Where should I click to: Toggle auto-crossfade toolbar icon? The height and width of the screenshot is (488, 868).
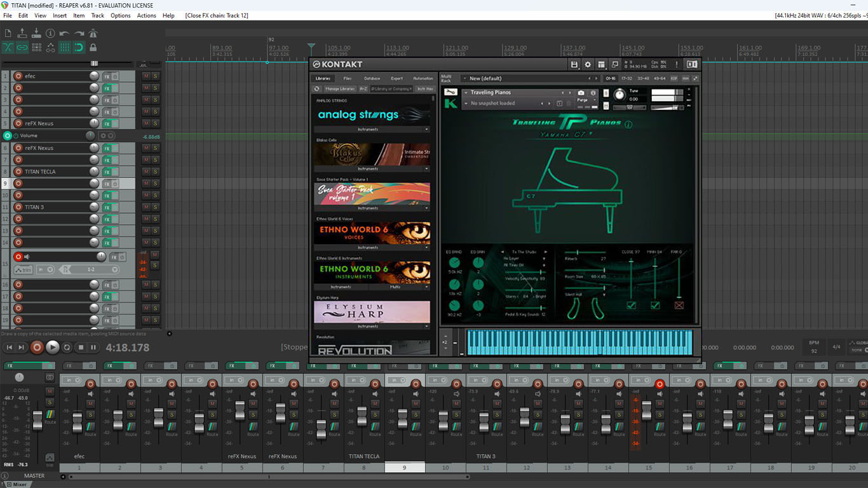pos(8,47)
